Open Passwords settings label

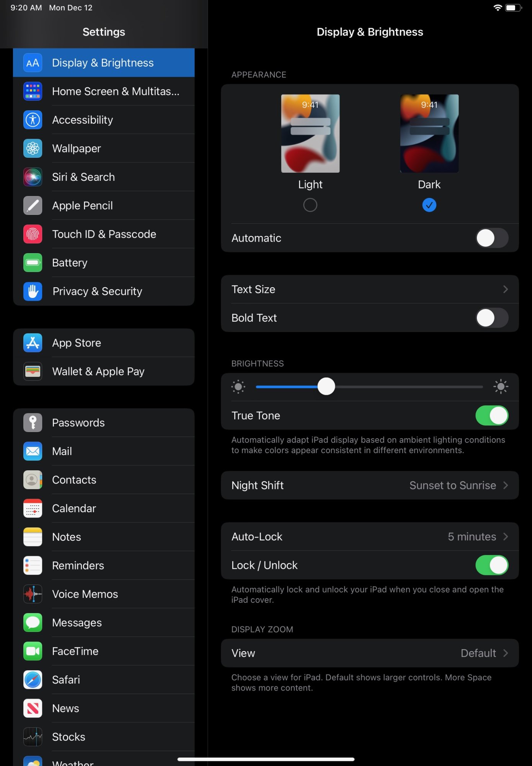pos(78,422)
